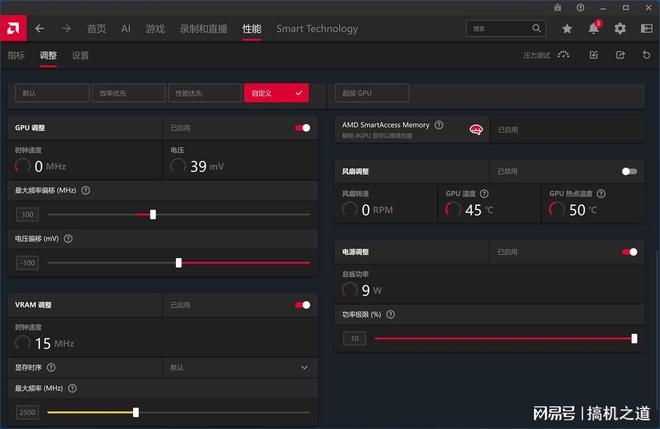Switch to the 首页 tab
Viewport: 660px width, 429px height.
[x=96, y=29]
